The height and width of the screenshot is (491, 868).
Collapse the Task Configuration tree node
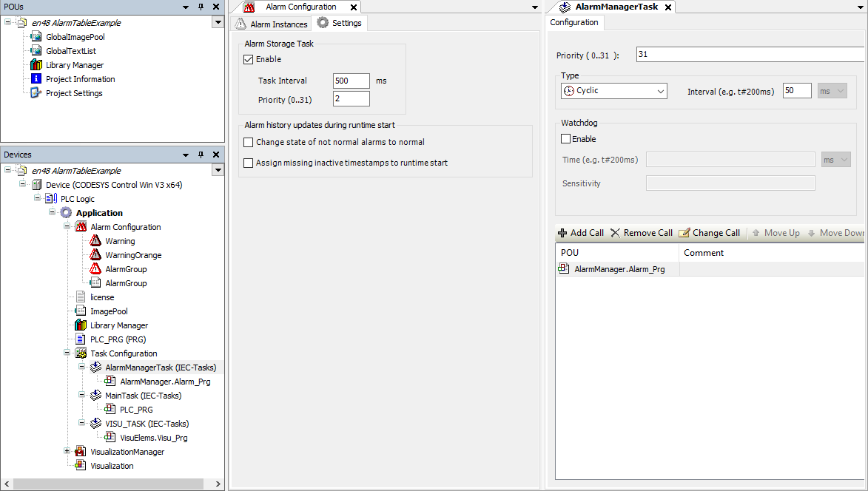click(x=67, y=353)
